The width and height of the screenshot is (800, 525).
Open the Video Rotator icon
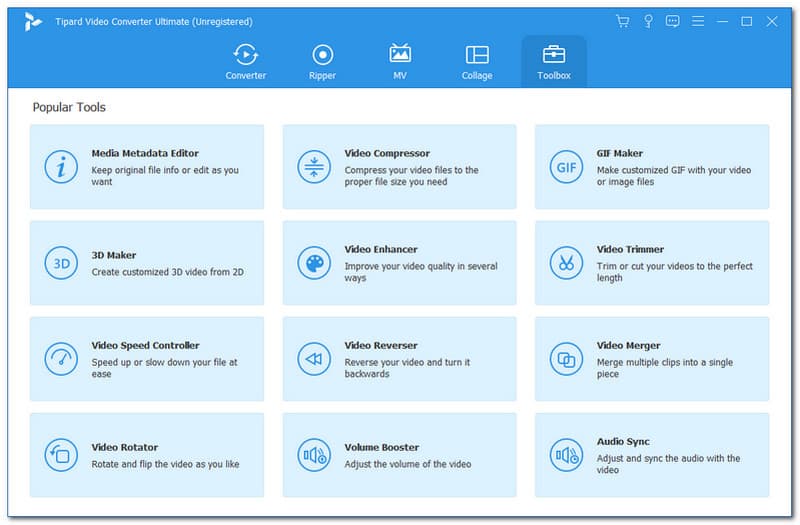61,455
